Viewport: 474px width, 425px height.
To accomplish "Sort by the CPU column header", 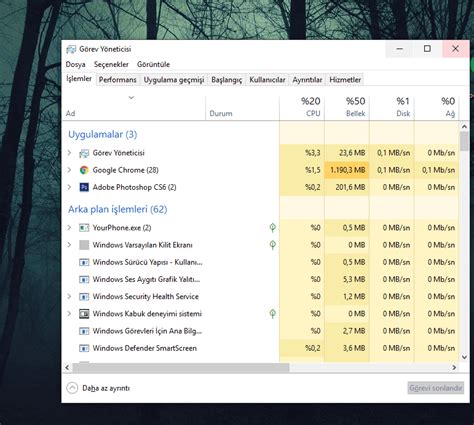I will click(302, 107).
